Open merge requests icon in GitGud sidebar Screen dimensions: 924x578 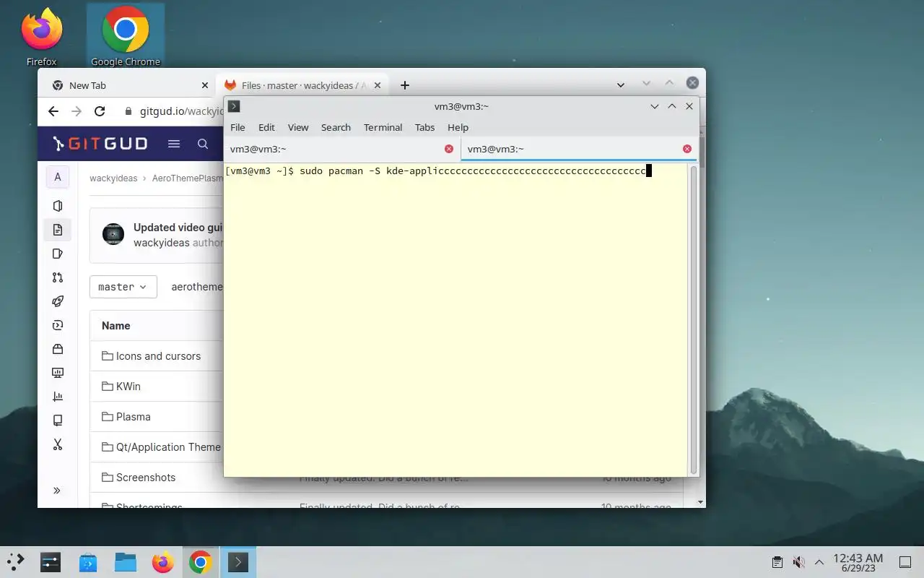point(58,277)
